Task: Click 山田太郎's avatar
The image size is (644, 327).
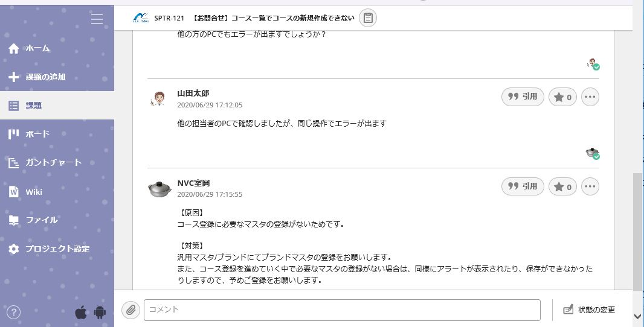Action: pyautogui.click(x=158, y=99)
